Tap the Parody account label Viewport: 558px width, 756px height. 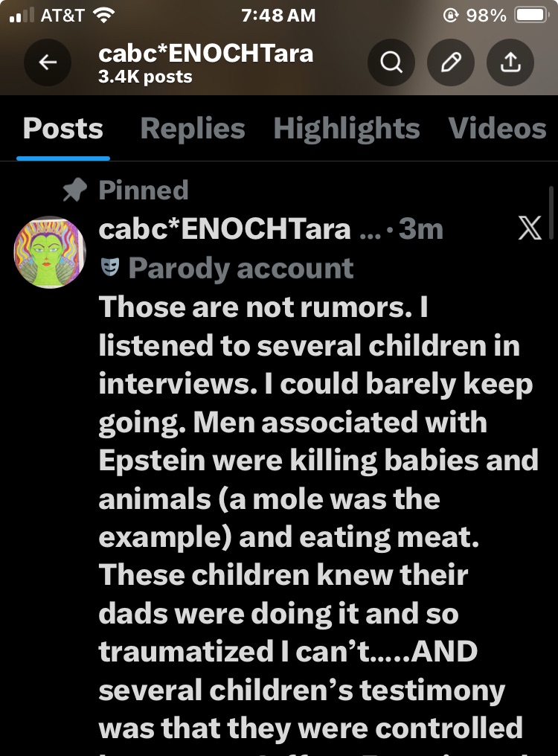tap(240, 267)
